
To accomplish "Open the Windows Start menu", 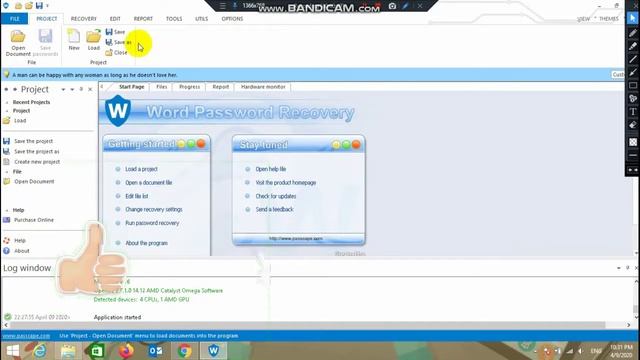I will pos(13,351).
